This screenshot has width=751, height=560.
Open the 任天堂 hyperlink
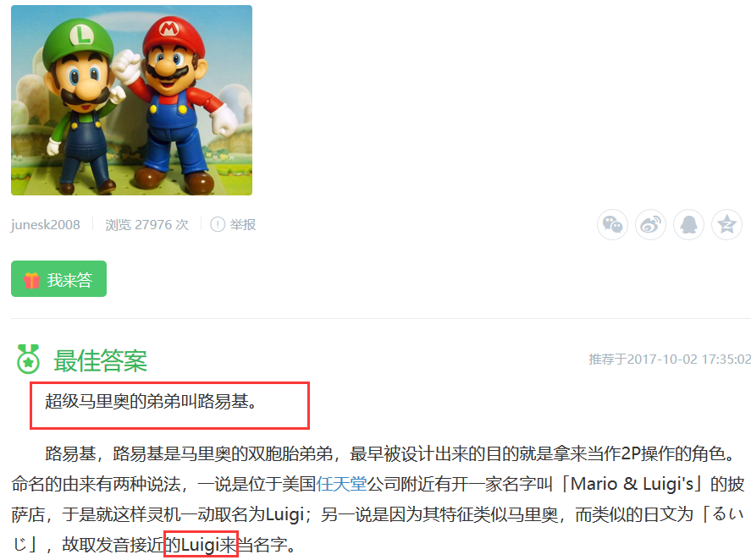341,484
